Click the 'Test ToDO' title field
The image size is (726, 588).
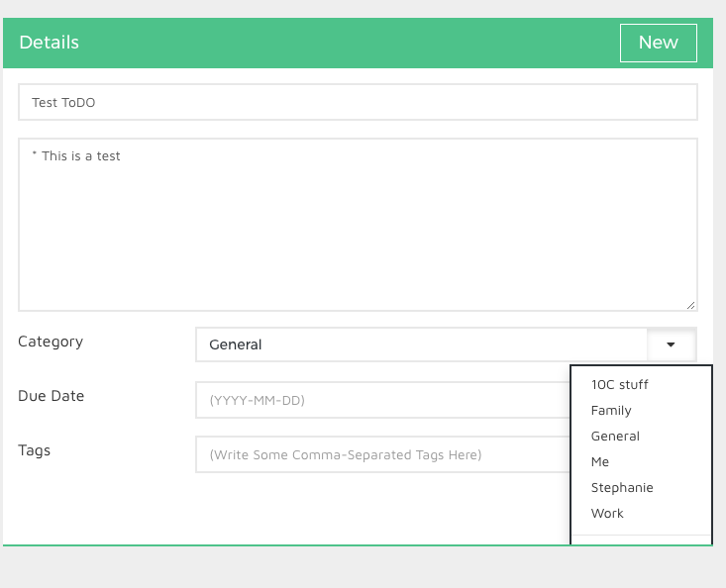click(357, 102)
